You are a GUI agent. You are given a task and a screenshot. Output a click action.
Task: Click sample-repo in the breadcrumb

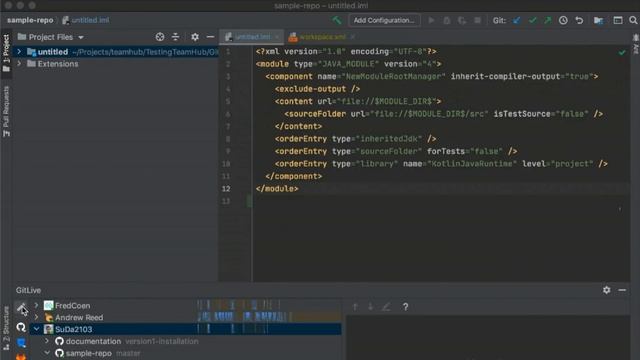(x=30, y=20)
